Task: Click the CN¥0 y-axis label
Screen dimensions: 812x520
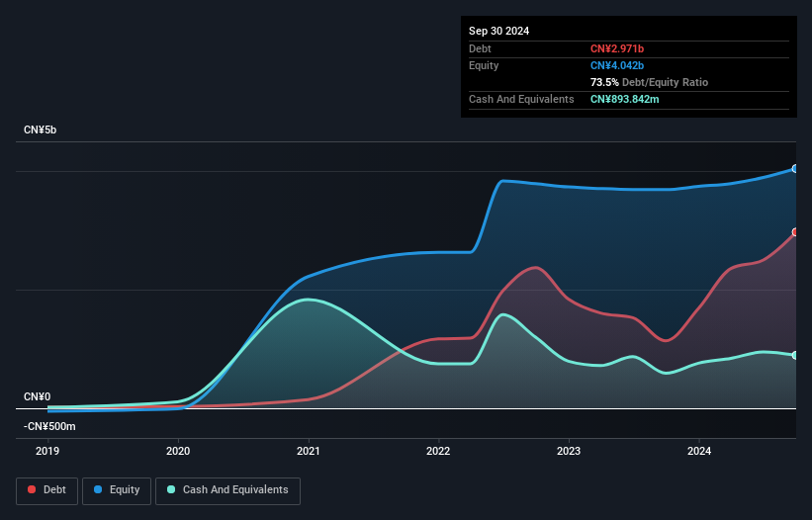Action: (37, 396)
